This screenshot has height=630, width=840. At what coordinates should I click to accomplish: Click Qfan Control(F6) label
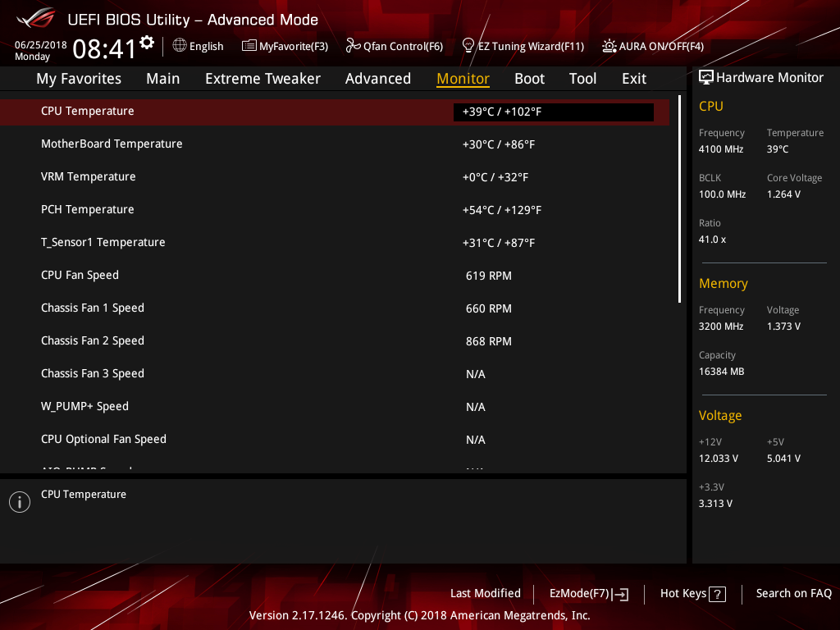(403, 47)
